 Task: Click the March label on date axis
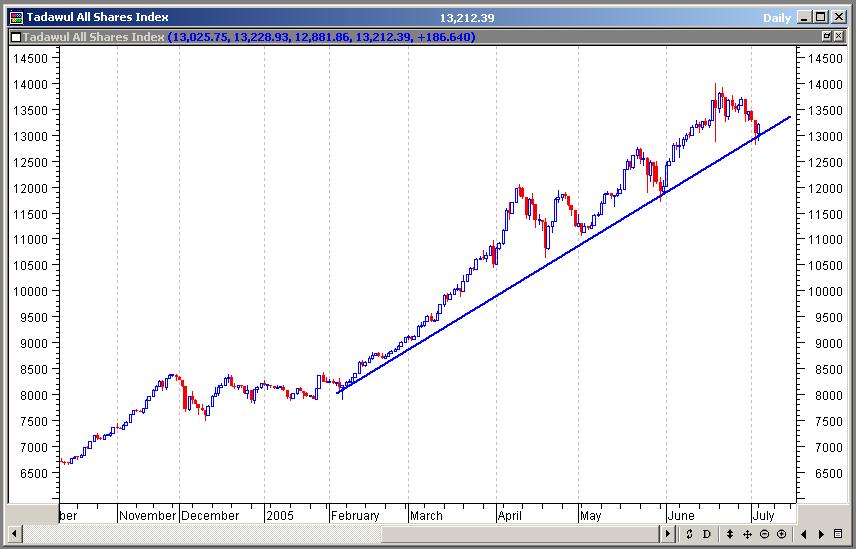pos(426,516)
